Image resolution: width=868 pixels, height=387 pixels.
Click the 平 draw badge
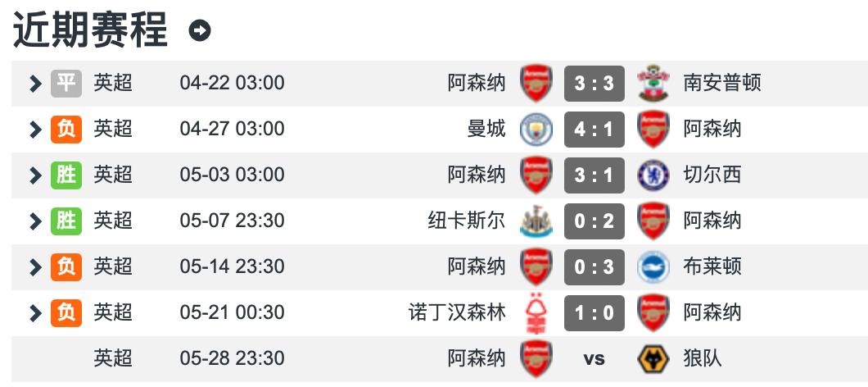[x=66, y=83]
